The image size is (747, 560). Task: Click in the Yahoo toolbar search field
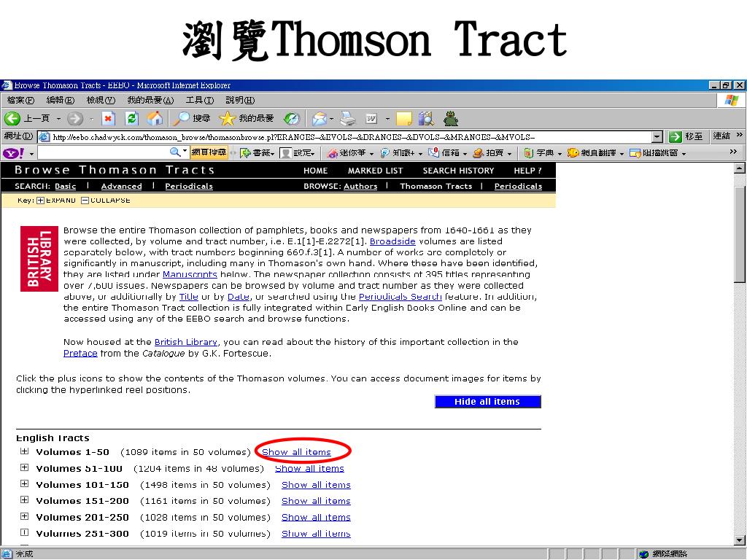(x=103, y=152)
